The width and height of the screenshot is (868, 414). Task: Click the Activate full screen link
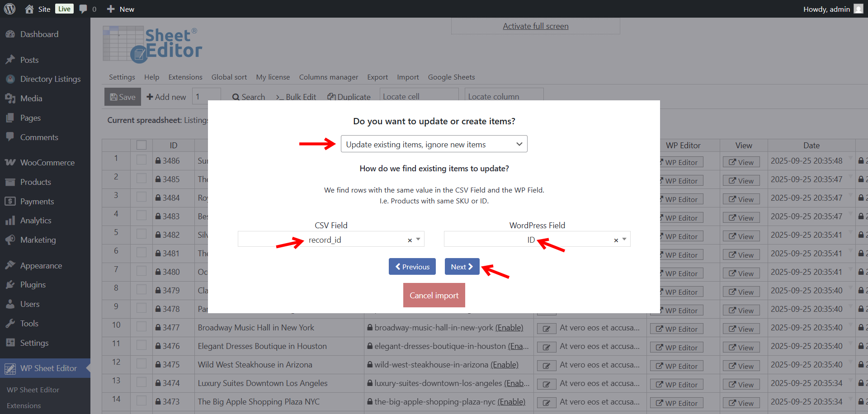(536, 26)
